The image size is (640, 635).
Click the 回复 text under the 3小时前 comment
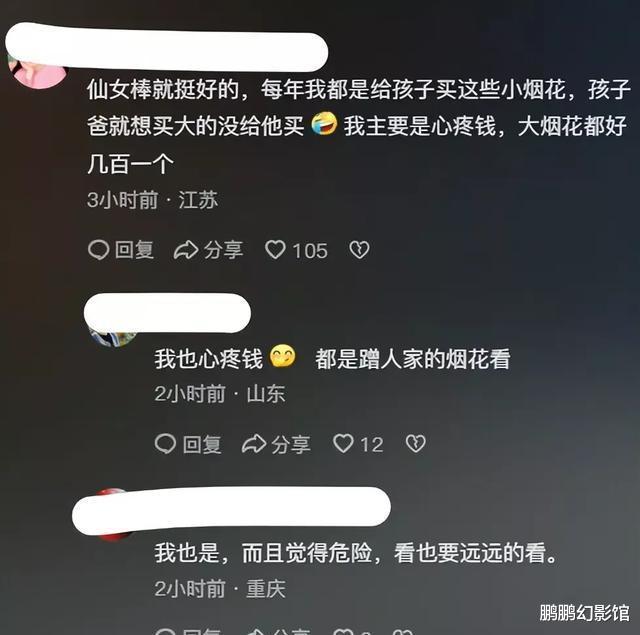134,250
